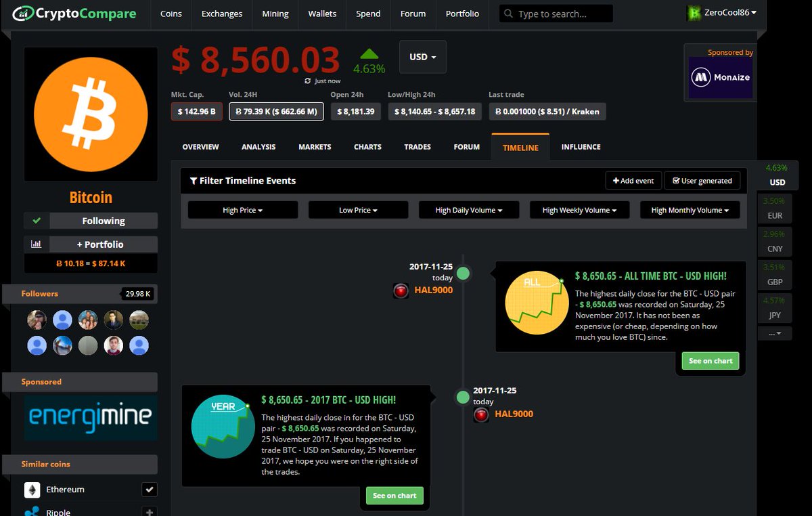Click the Monaize sponsor logo
812x516 pixels.
click(720, 77)
